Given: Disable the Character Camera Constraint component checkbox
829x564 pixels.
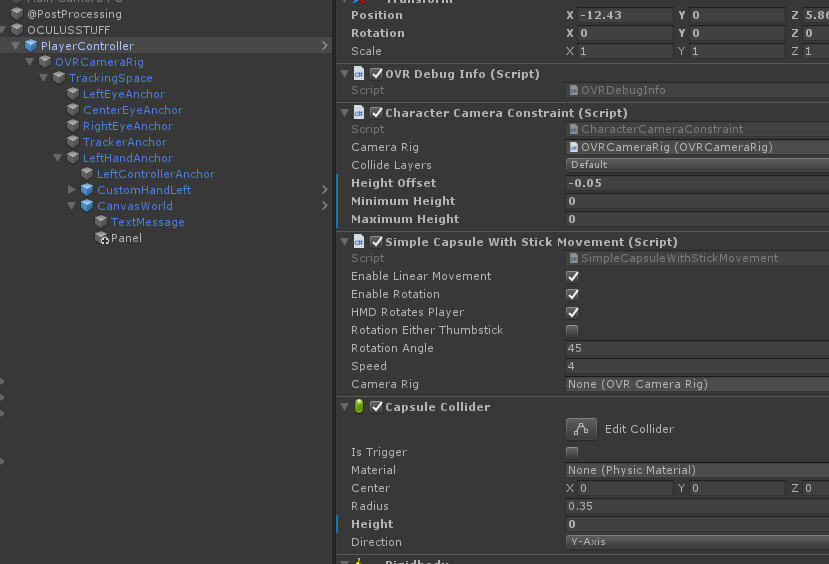Looking at the screenshot, I should pyautogui.click(x=376, y=113).
